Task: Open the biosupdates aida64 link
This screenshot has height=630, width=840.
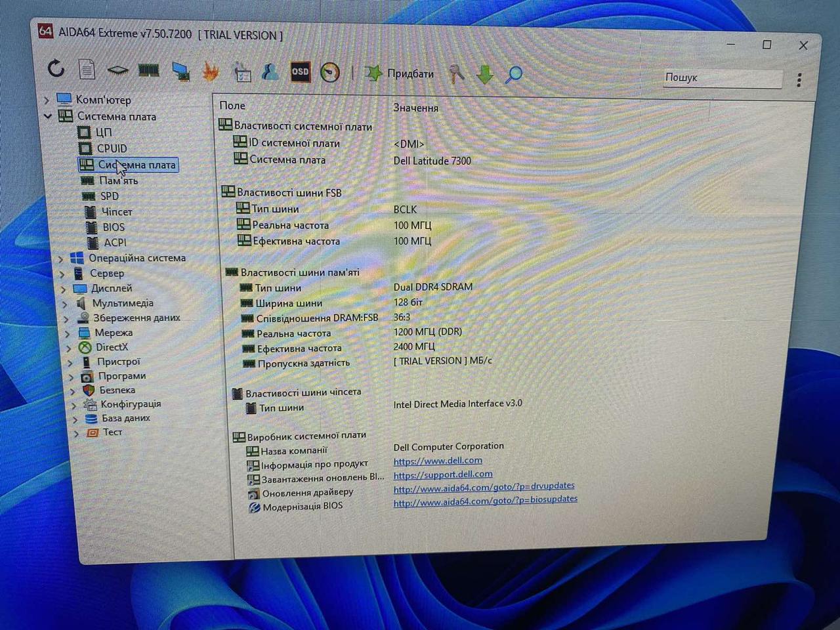Action: click(486, 500)
